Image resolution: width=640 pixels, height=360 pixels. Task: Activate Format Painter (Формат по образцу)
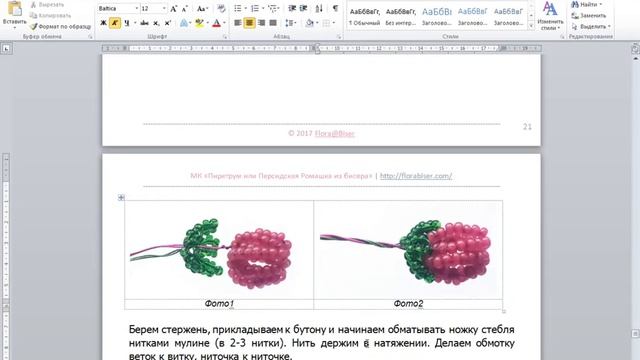point(60,27)
